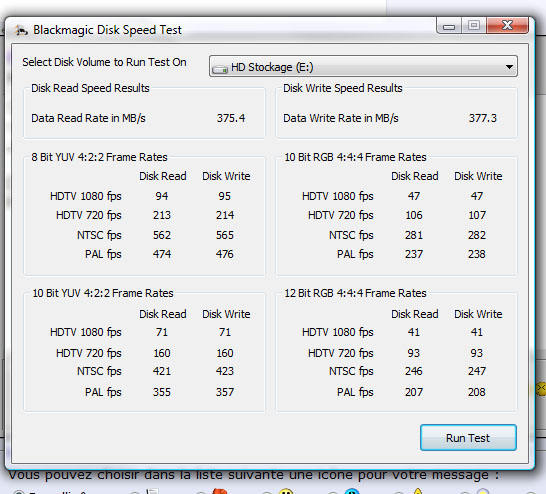Click the 282 NTSC write value
546x494 pixels.
click(477, 235)
